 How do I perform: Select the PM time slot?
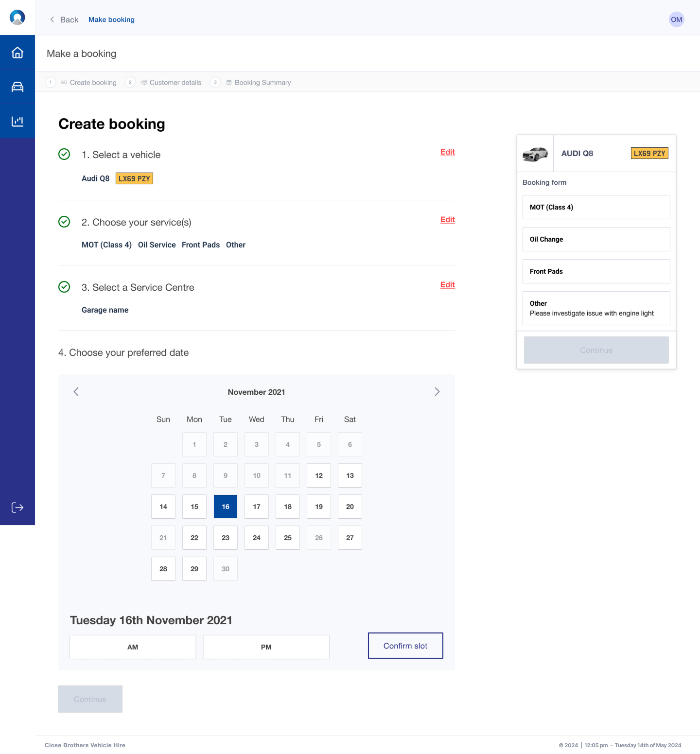pyautogui.click(x=266, y=647)
